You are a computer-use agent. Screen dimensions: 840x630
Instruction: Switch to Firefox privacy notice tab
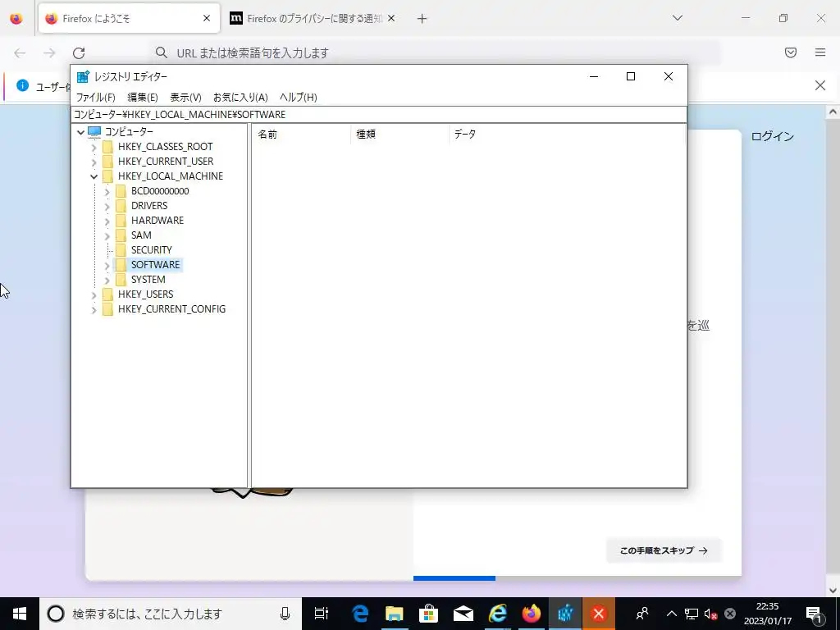point(314,18)
